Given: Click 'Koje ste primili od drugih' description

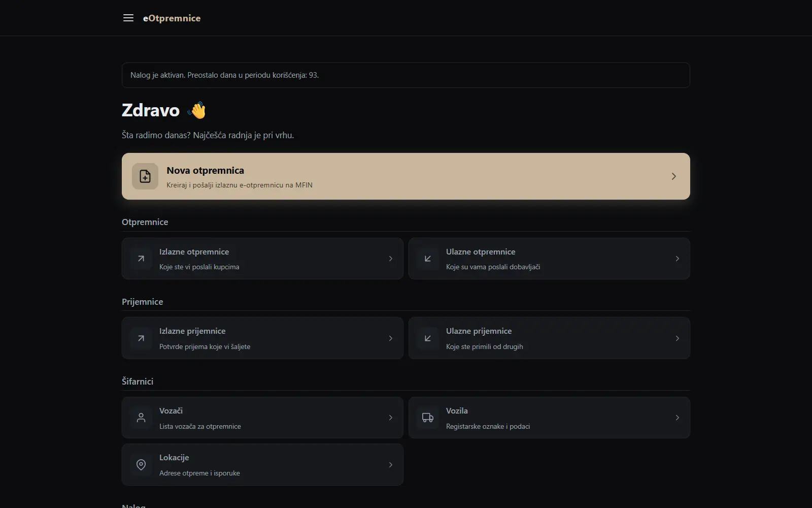Looking at the screenshot, I should click(484, 346).
